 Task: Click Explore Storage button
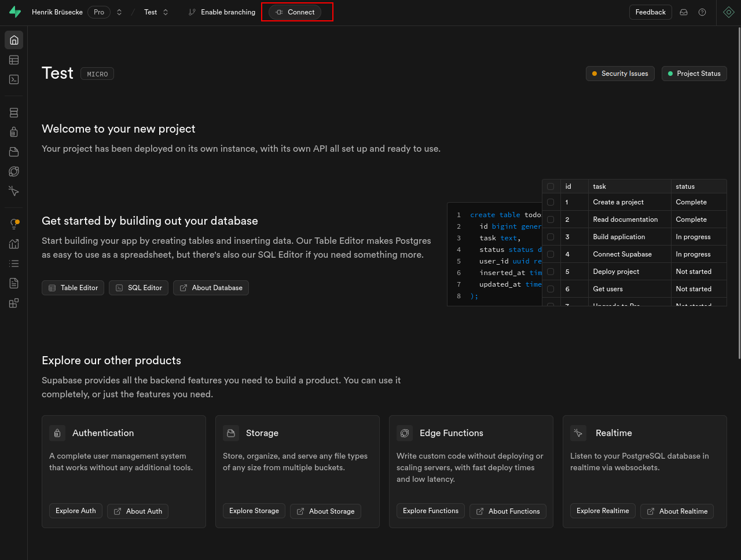point(254,511)
